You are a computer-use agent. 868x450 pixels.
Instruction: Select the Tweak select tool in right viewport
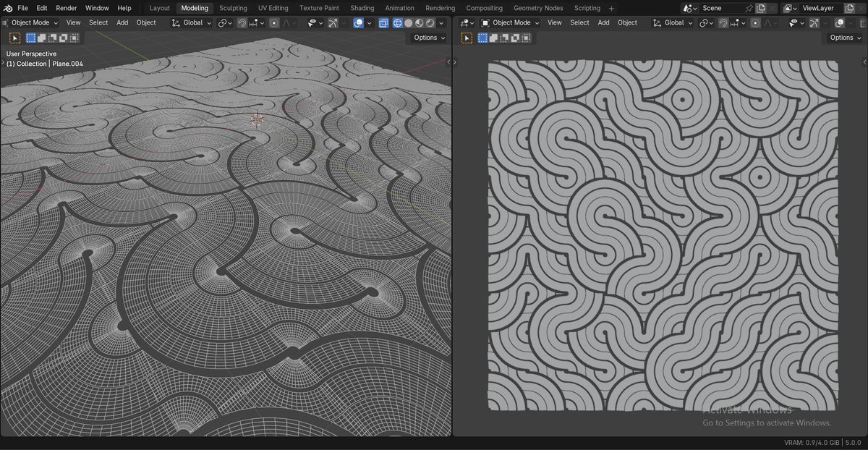tap(467, 38)
